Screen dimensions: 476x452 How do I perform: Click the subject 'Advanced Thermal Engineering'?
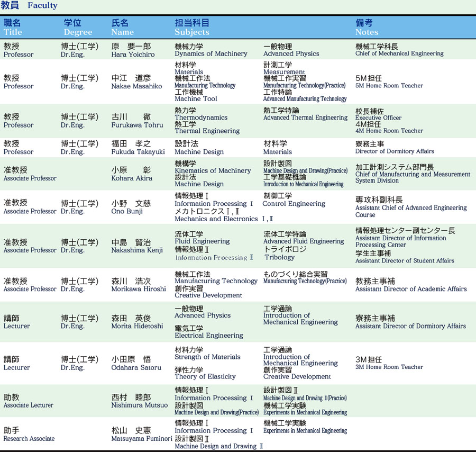pyautogui.click(x=305, y=117)
